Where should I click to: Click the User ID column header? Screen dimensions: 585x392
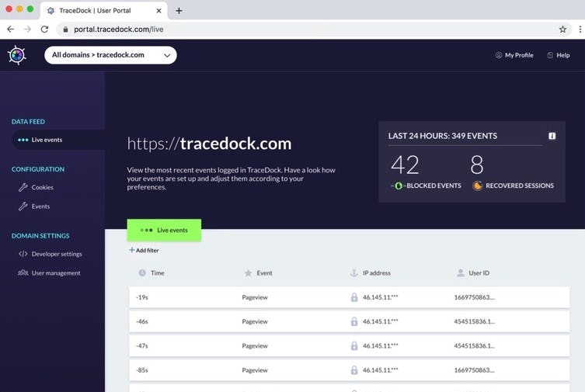(x=479, y=273)
